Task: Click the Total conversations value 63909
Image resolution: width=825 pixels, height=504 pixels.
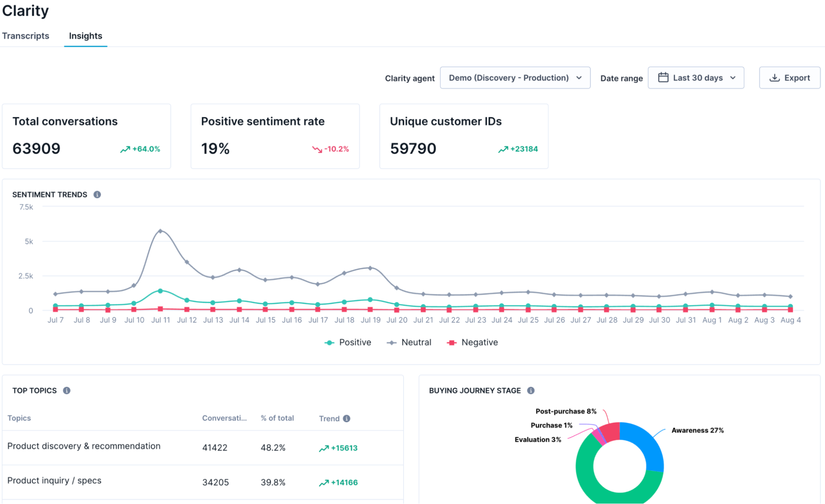Action: pos(36,148)
